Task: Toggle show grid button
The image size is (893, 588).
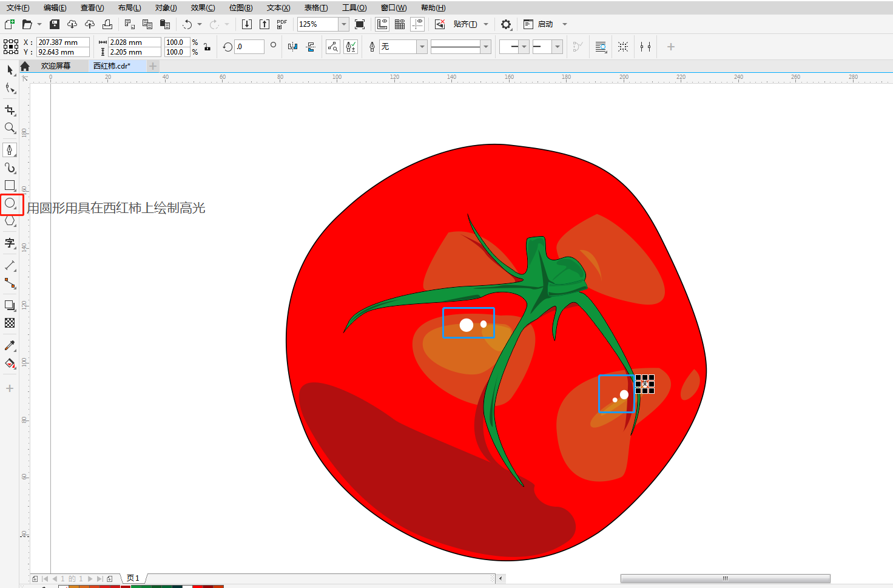Action: [400, 24]
